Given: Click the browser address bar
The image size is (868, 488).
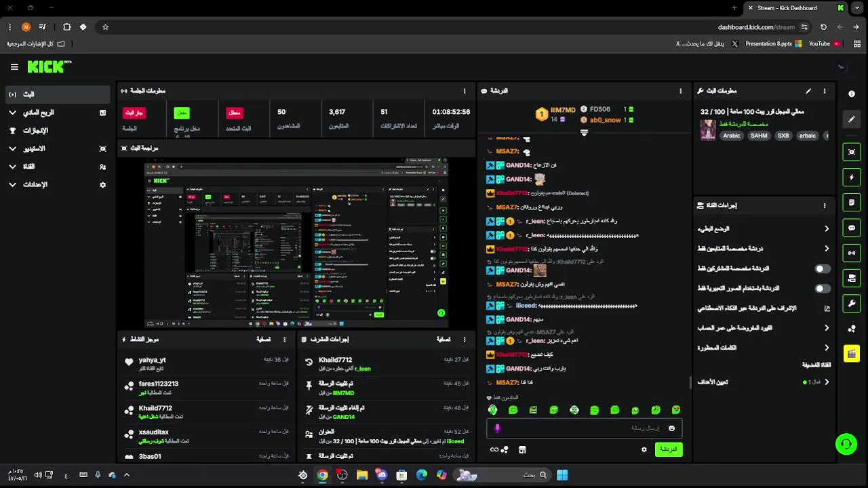Looking at the screenshot, I should pyautogui.click(x=454, y=27).
